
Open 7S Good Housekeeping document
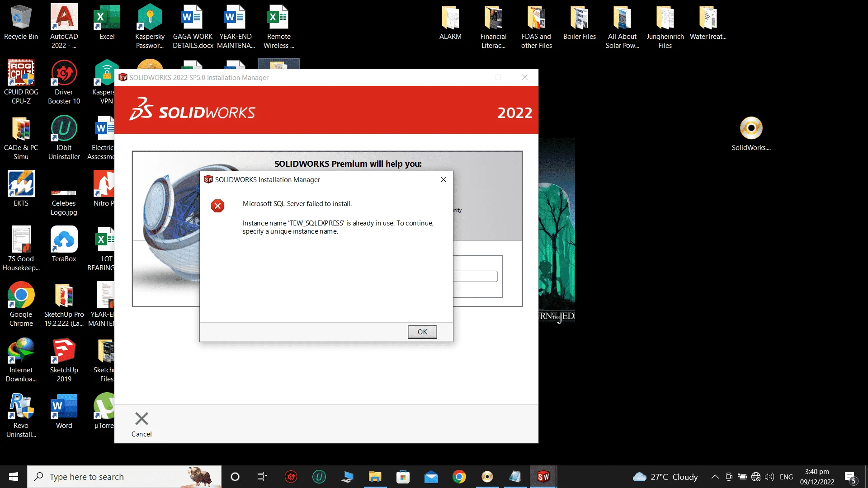(x=21, y=249)
